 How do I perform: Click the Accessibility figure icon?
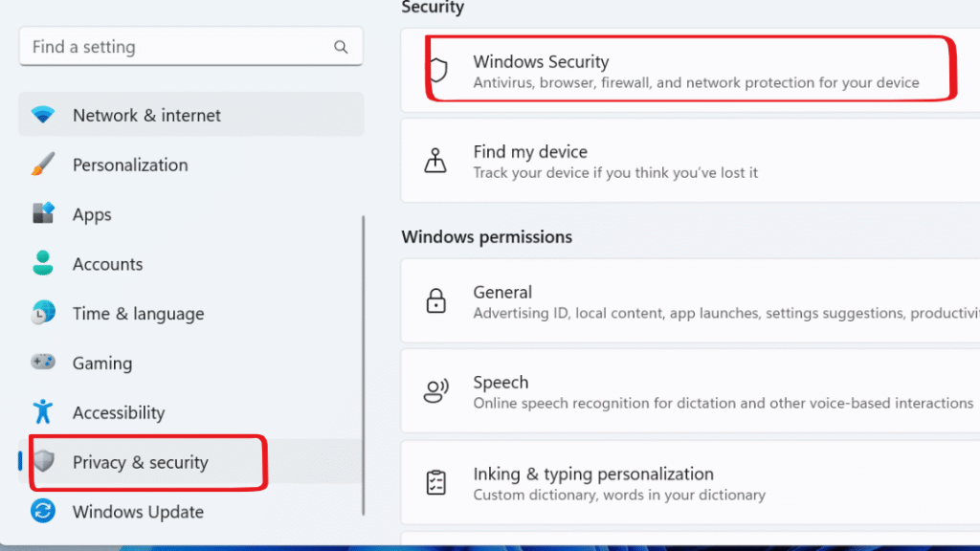pos(43,411)
